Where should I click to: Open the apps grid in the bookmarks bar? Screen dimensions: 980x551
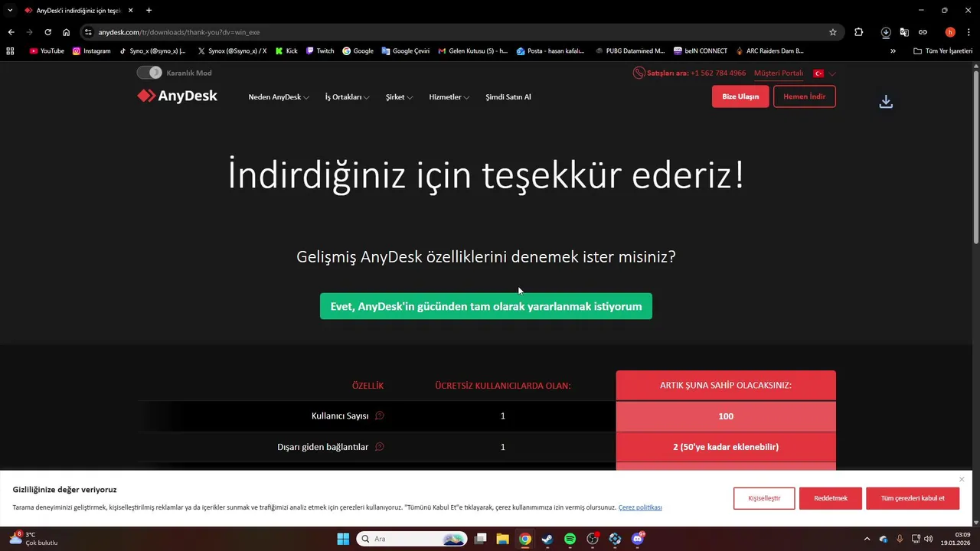point(10,51)
